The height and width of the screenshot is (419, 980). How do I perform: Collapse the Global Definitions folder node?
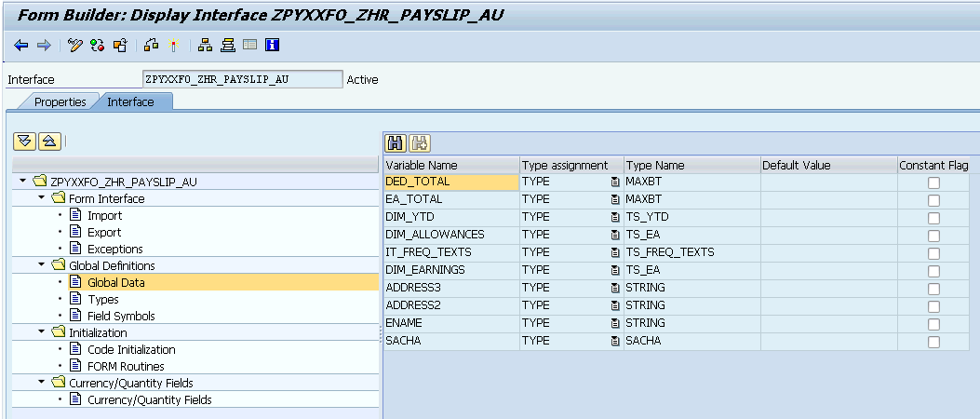tap(42, 265)
